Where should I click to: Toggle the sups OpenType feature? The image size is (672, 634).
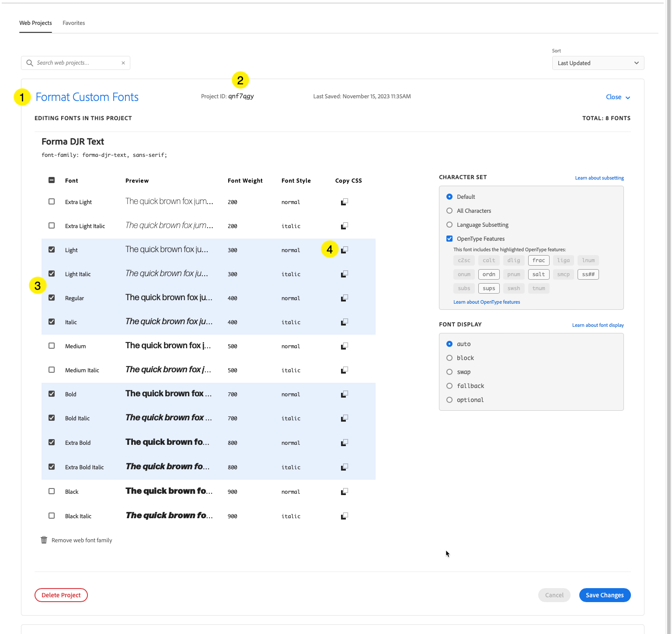(489, 288)
